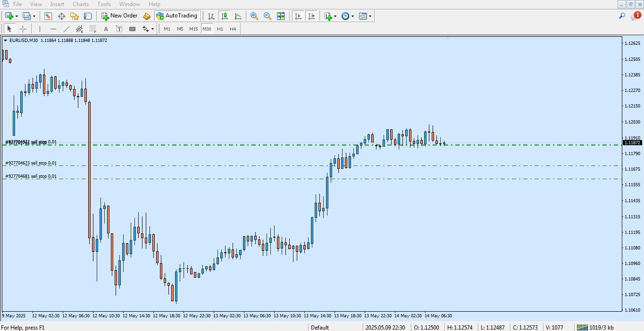
Task: Click the 13 May 14:30 time axis label
Action: [318, 315]
